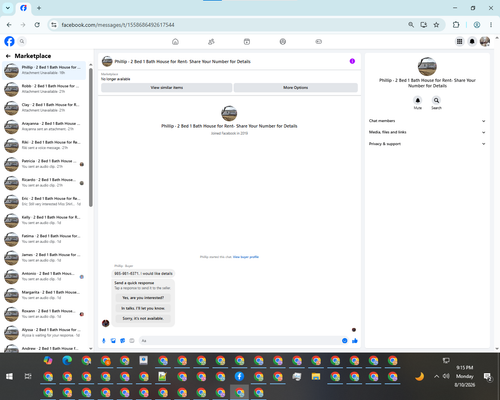Viewport: 500px width, 400px height.
Task: Expand the Chat members section
Action: [x=427, y=121]
